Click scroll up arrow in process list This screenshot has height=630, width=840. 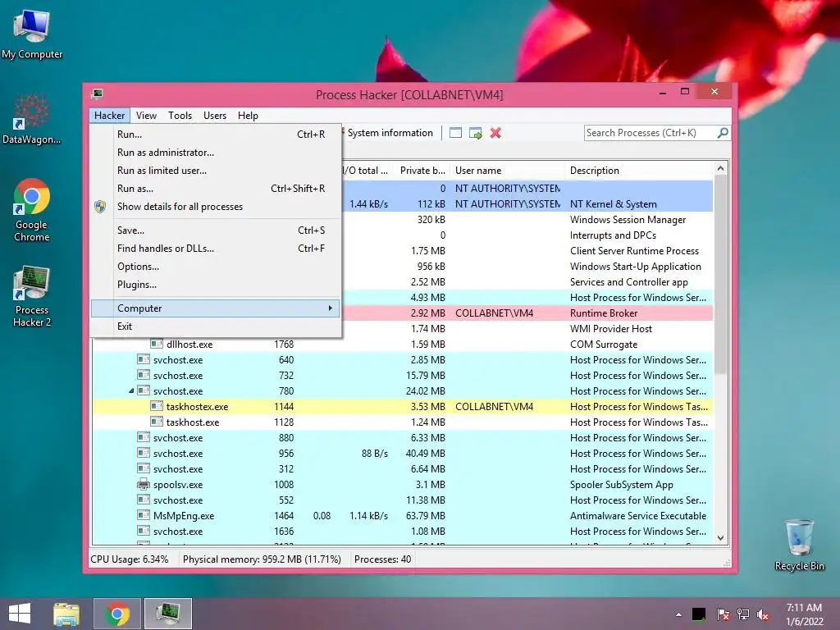click(720, 168)
